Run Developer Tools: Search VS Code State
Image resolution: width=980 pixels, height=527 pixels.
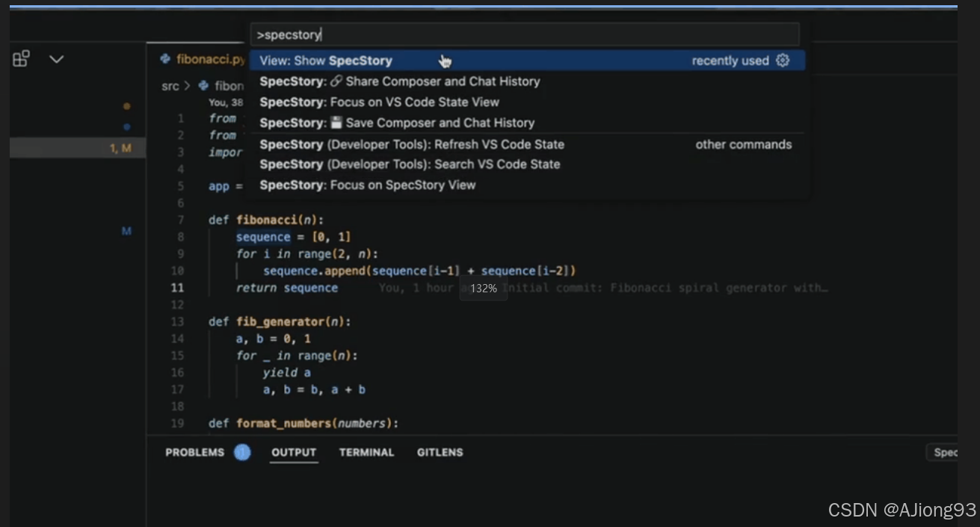click(x=527, y=164)
